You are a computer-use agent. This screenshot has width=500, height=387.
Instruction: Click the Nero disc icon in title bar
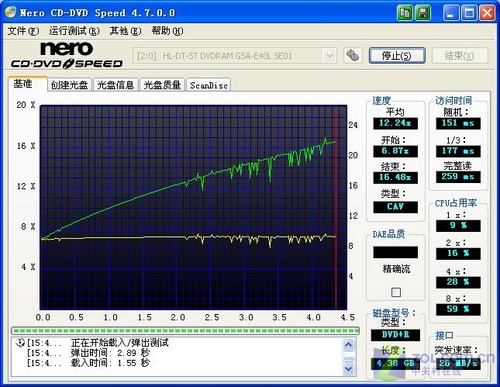pyautogui.click(x=10, y=12)
